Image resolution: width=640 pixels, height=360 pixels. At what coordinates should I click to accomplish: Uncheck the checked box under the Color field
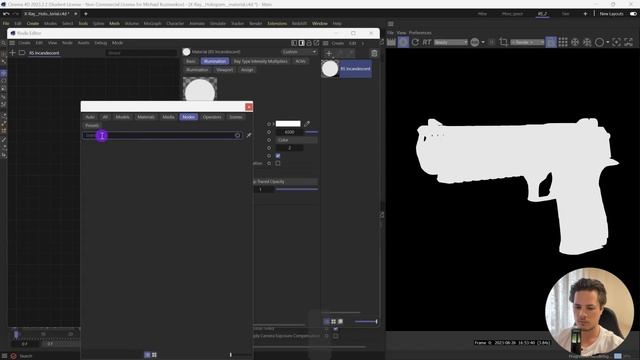278,156
